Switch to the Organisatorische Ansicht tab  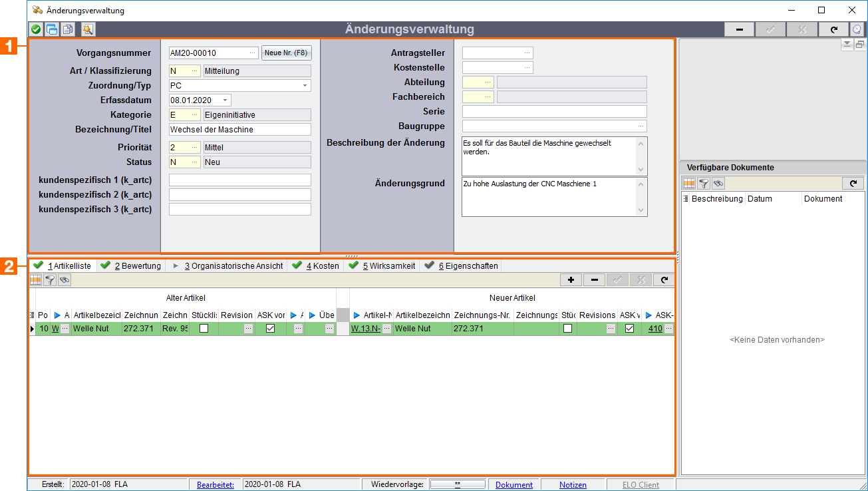pyautogui.click(x=227, y=265)
